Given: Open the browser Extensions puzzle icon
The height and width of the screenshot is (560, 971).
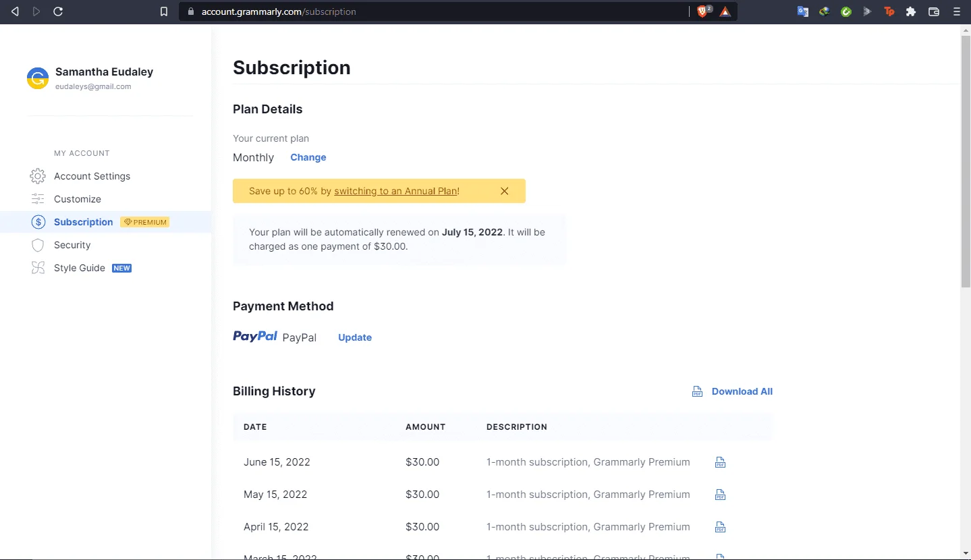Looking at the screenshot, I should pyautogui.click(x=911, y=11).
